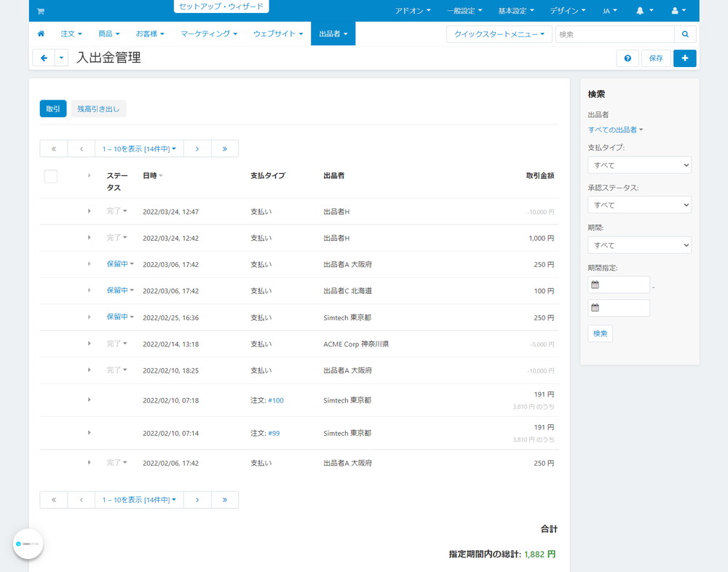Open the 注文 menu

tap(71, 33)
